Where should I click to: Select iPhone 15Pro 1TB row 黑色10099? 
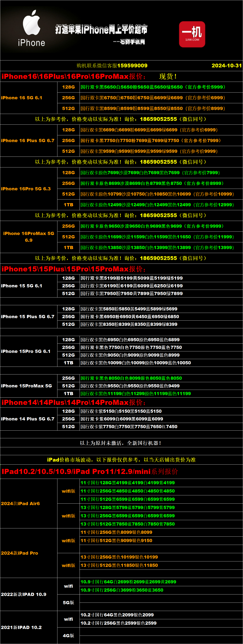[x=161, y=363]
